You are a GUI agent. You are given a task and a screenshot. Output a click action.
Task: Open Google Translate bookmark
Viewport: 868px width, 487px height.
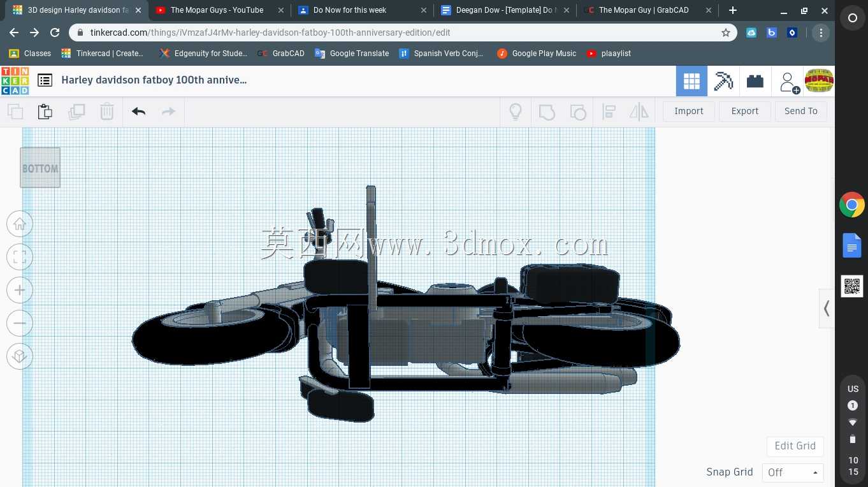click(x=352, y=54)
